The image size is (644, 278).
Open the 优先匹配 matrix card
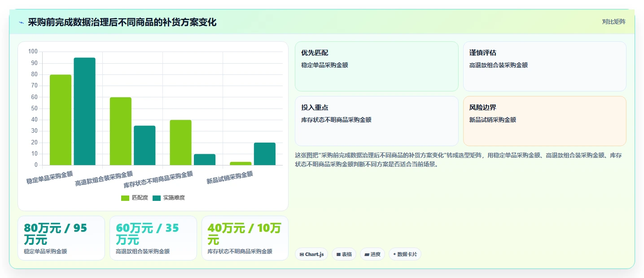tap(377, 66)
